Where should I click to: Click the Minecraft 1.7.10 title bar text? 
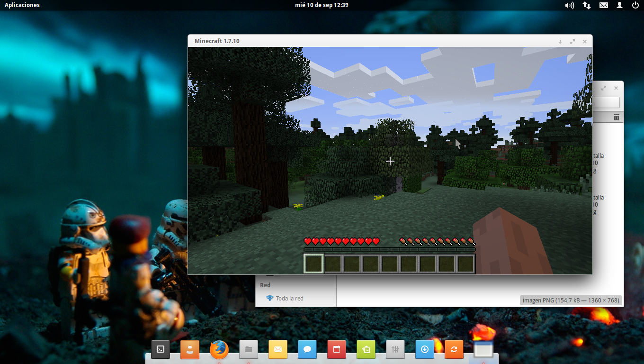coord(217,41)
